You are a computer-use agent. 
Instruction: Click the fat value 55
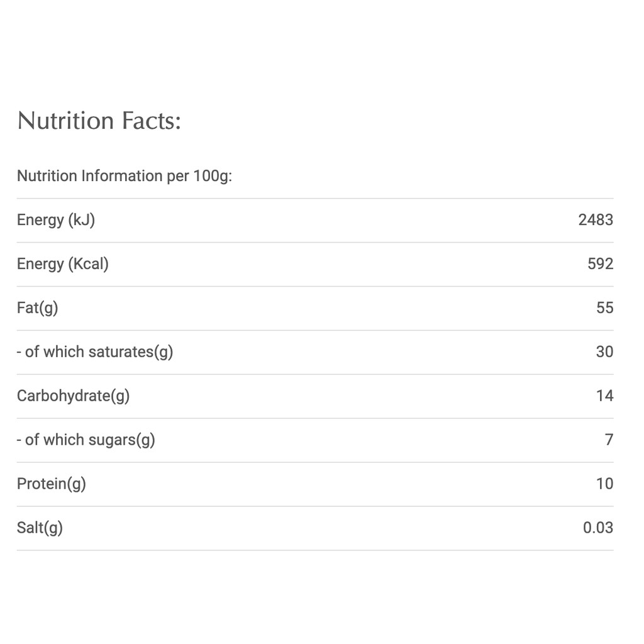click(604, 308)
